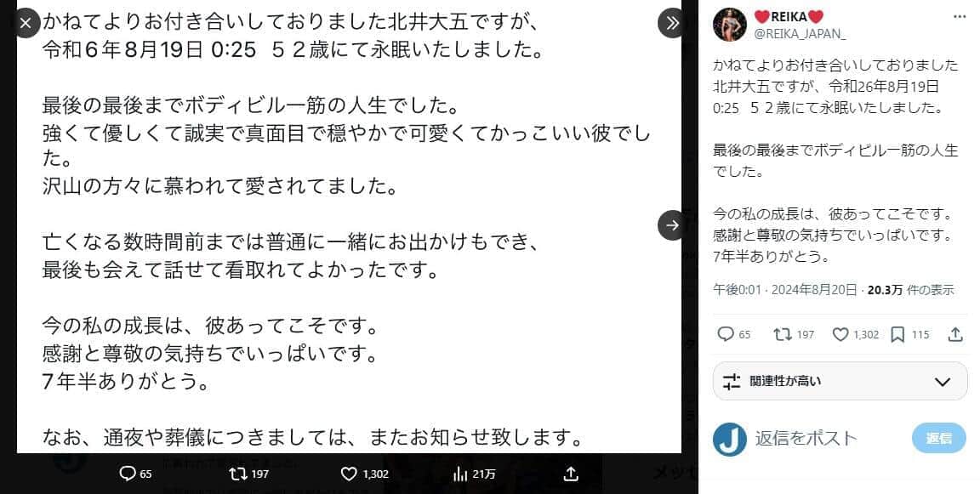Click reply icon with 65 in sidebar
Viewport: 980px width, 494px height.
pyautogui.click(x=725, y=334)
